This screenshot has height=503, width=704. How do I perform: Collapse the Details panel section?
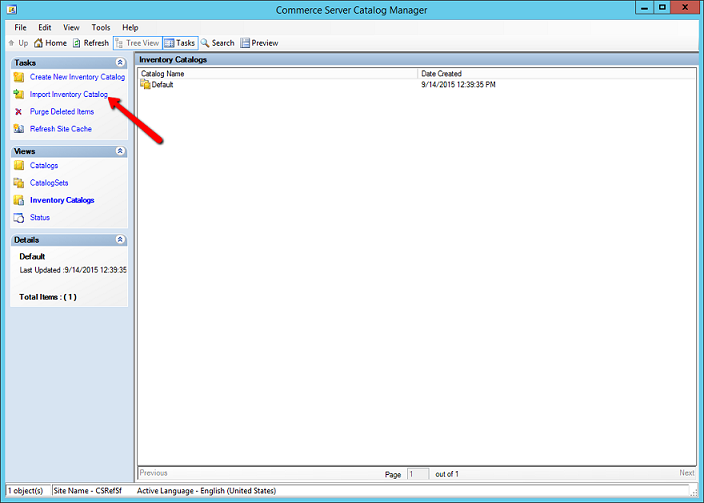(120, 240)
